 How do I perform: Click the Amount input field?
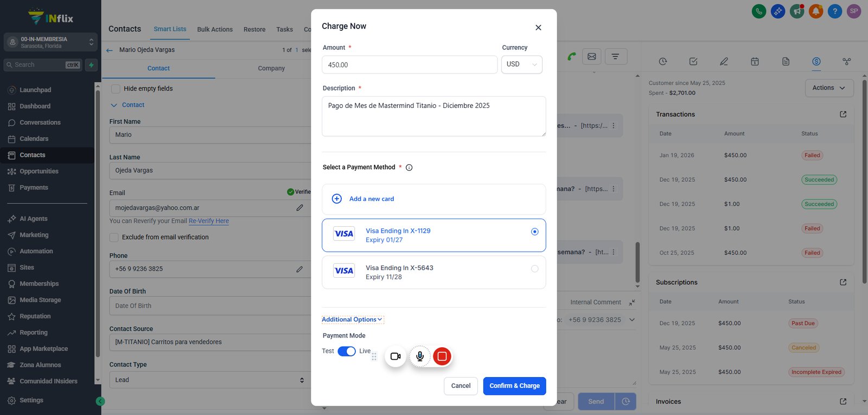click(x=410, y=65)
